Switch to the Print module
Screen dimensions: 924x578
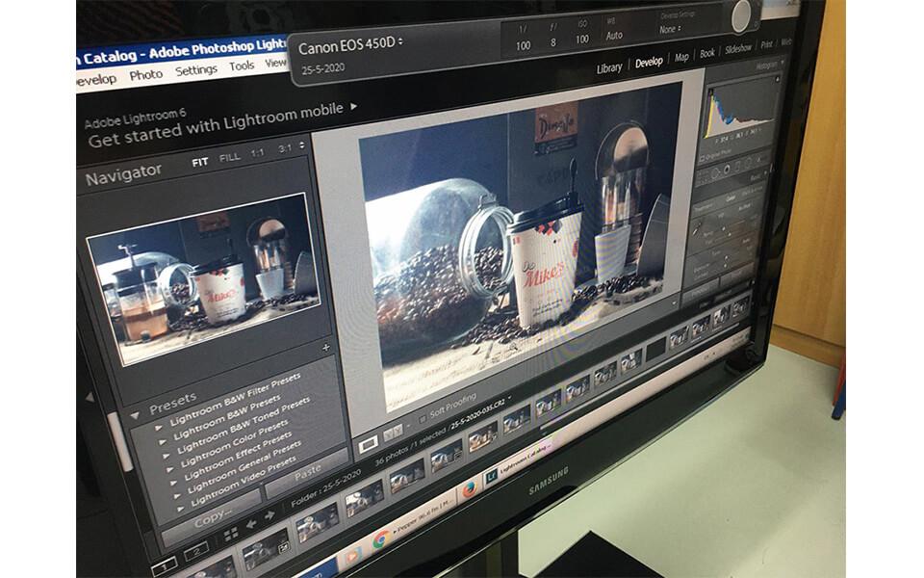coord(767,45)
